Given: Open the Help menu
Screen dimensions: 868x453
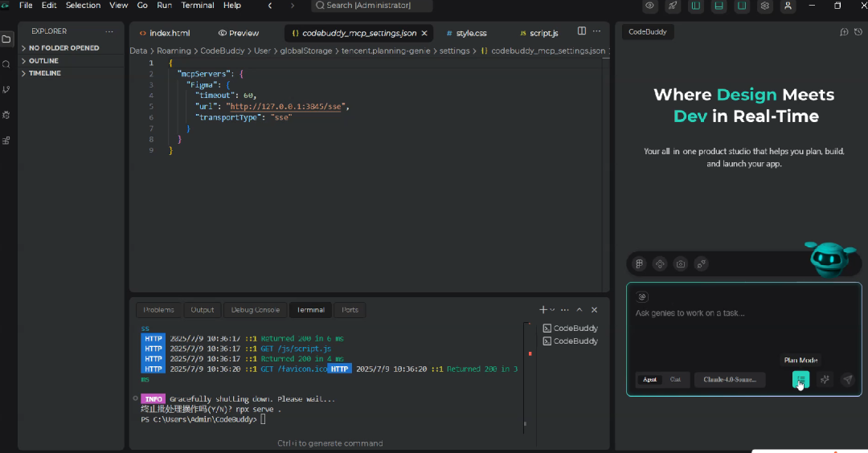Looking at the screenshot, I should 232,6.
